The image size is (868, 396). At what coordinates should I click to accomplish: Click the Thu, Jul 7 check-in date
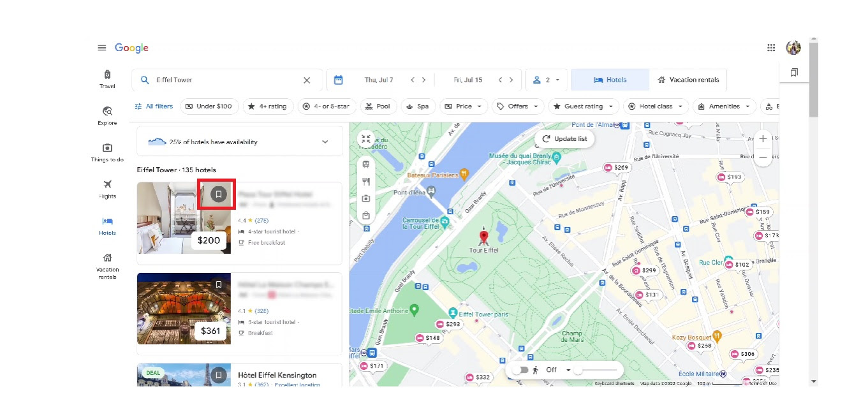pos(379,80)
